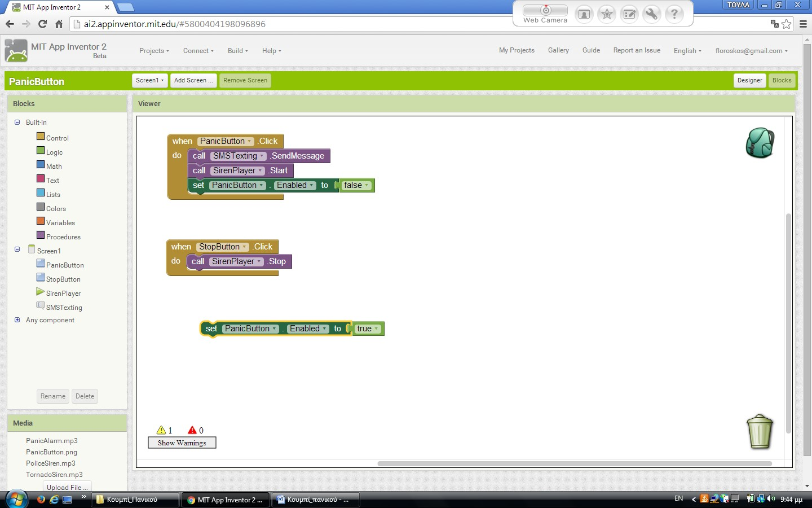Click the screen capture icon in camera toolbar
812x508 pixels.
[584, 14]
